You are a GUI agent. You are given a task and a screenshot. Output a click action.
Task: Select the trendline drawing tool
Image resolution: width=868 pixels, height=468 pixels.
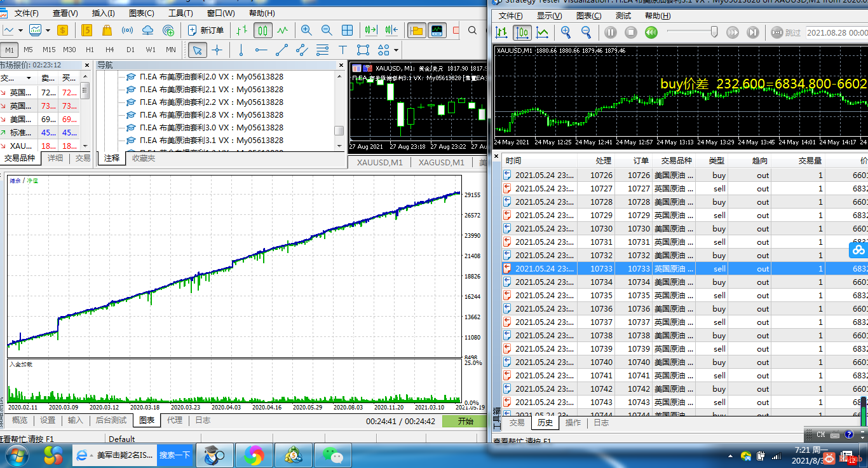pyautogui.click(x=281, y=50)
